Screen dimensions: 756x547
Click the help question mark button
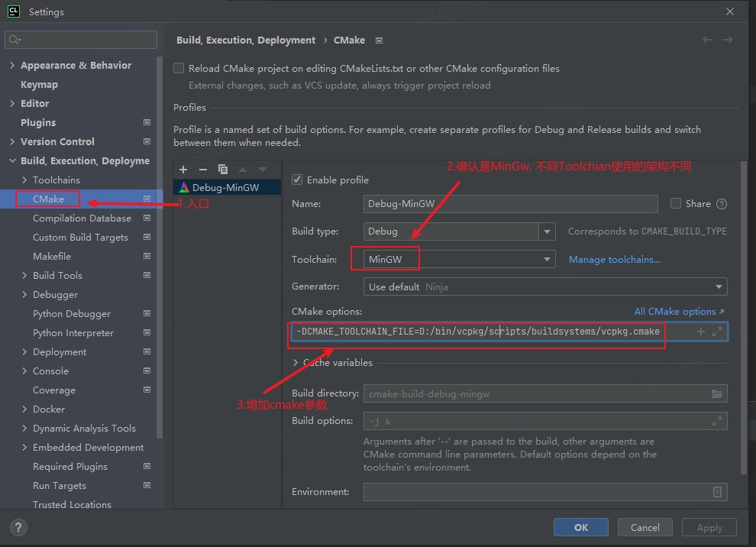19,527
